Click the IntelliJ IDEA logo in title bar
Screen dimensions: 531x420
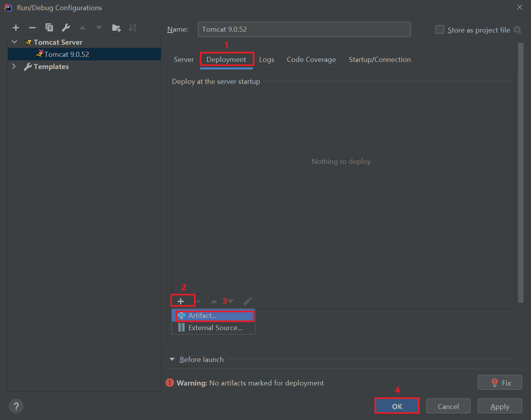8,7
